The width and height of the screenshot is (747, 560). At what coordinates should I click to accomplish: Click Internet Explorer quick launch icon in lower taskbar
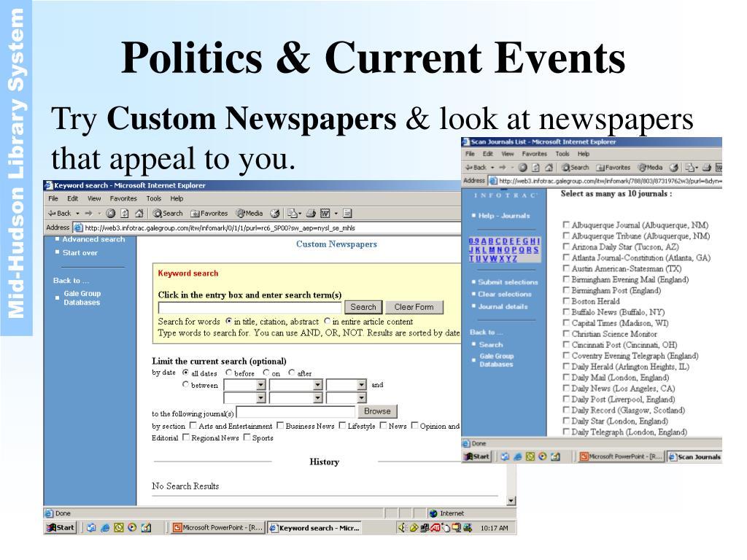tap(105, 527)
